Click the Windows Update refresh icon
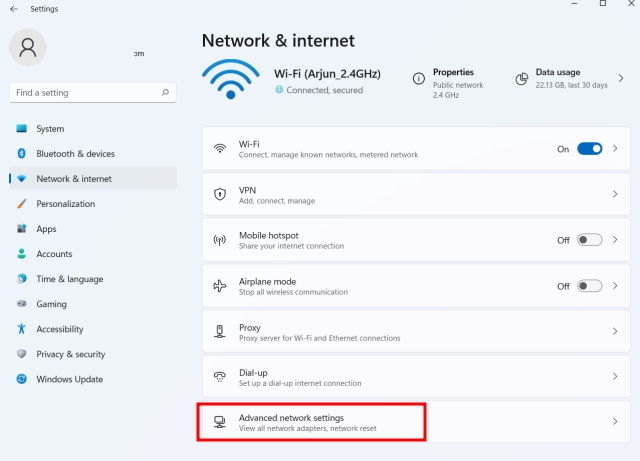Viewport: 640px width, 461px height. click(22, 379)
